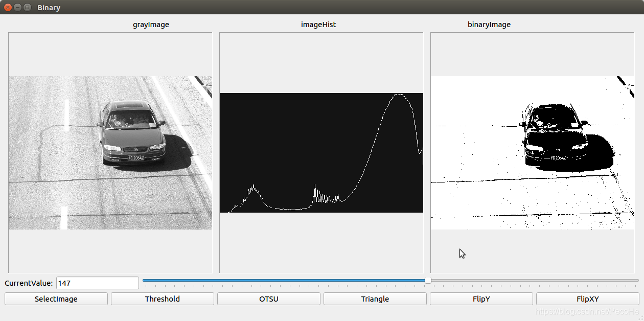
Task: Apply the Threshold button
Action: pyautogui.click(x=163, y=299)
